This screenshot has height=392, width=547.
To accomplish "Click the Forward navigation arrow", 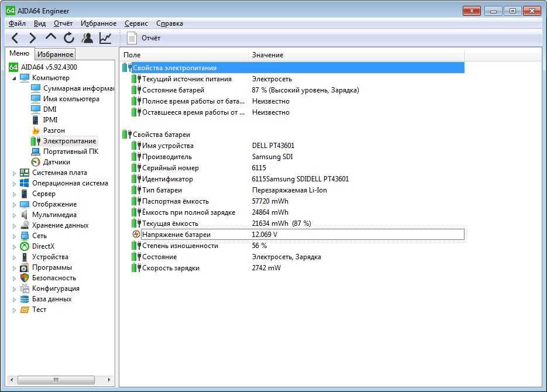I will point(32,38).
